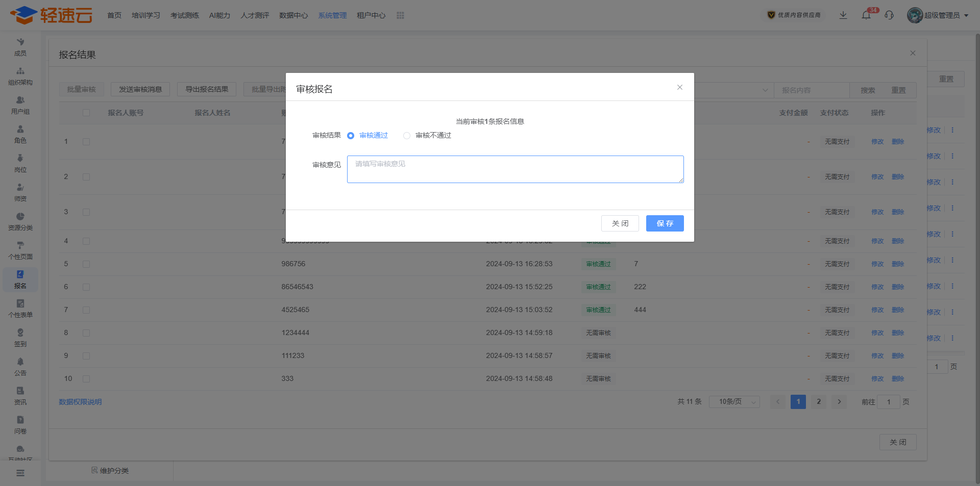Go to next page arrow in pagination
The width and height of the screenshot is (980, 486).
tap(839, 402)
